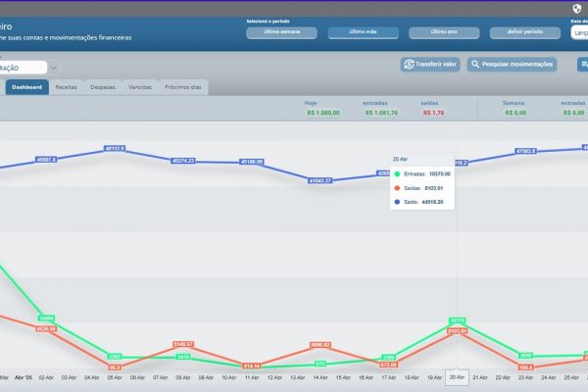Viewport: 588px width, 392px height.
Task: Click the 05 Abr axis label
Action: point(115,377)
